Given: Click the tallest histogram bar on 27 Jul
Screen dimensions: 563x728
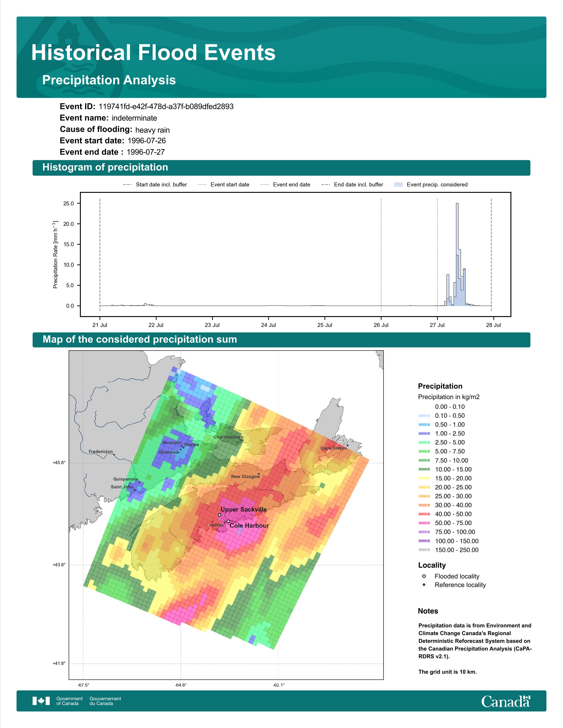Looking at the screenshot, I should pos(457,254).
